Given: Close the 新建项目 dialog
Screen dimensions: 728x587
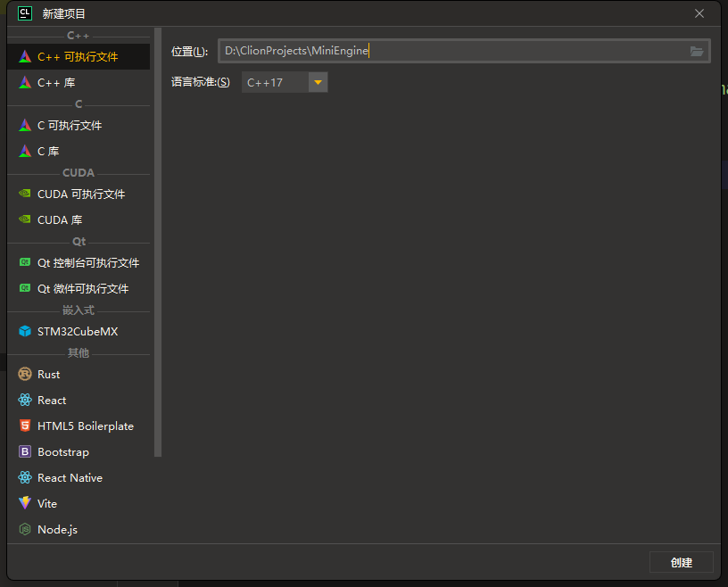Looking at the screenshot, I should pos(699,13).
